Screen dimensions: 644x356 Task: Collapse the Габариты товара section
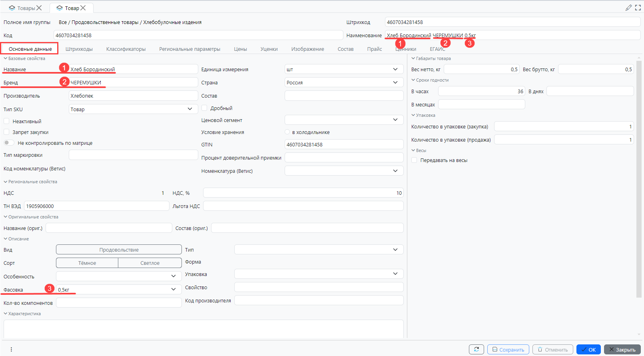(x=413, y=58)
